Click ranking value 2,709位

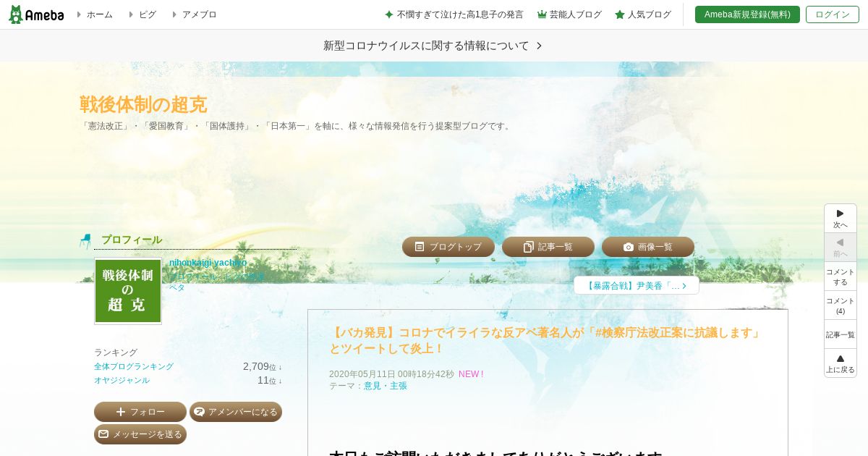(x=260, y=367)
